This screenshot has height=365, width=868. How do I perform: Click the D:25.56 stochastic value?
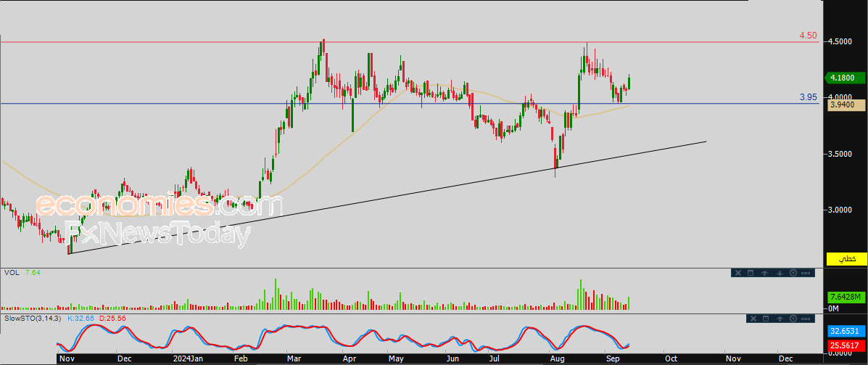click(x=113, y=319)
